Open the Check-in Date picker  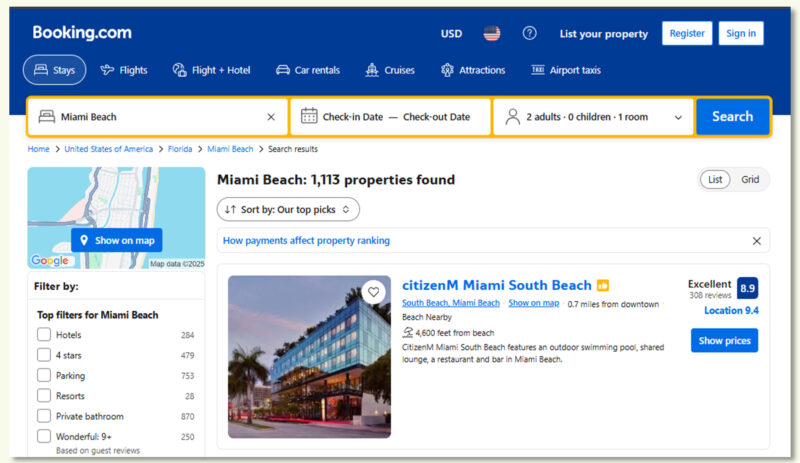coord(353,117)
